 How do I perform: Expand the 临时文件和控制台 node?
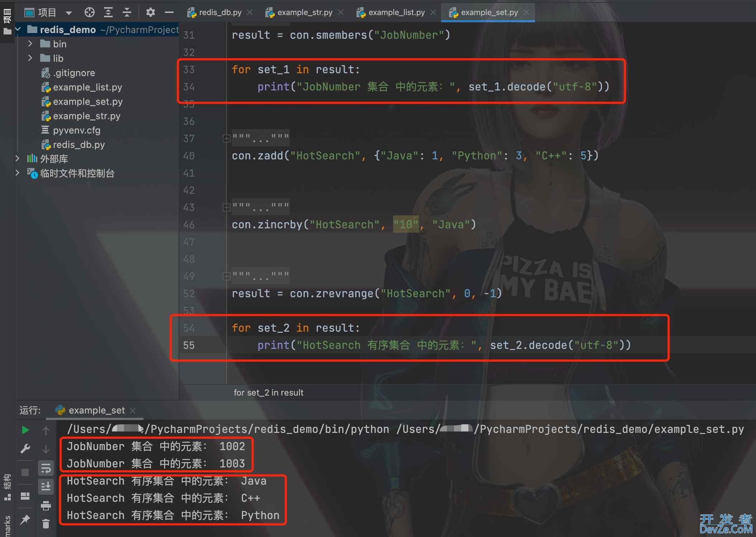click(x=18, y=173)
